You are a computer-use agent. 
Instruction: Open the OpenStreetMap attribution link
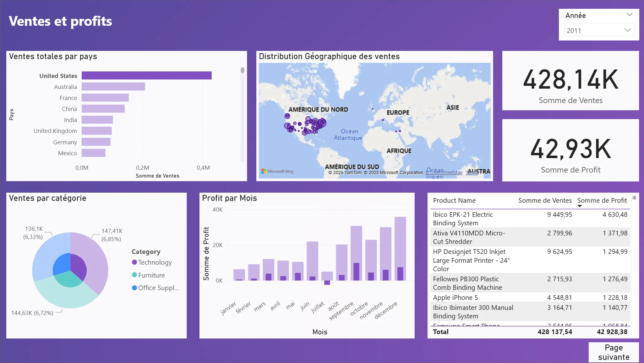point(444,173)
